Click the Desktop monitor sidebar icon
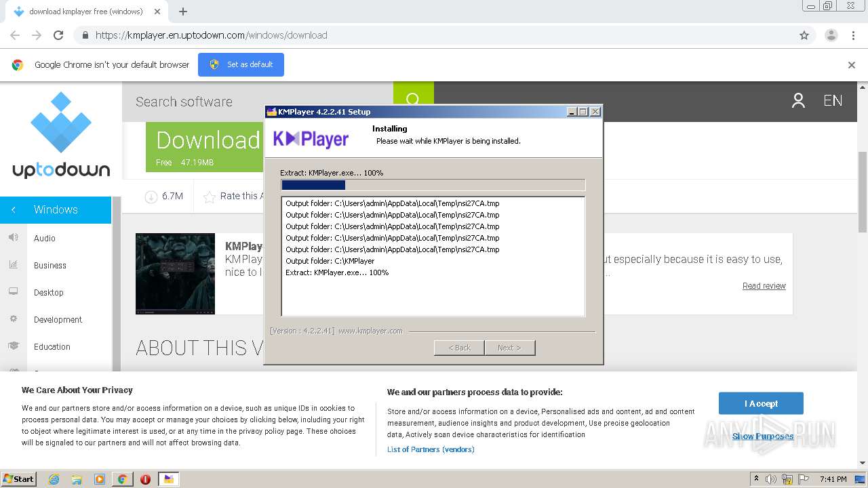 13,291
